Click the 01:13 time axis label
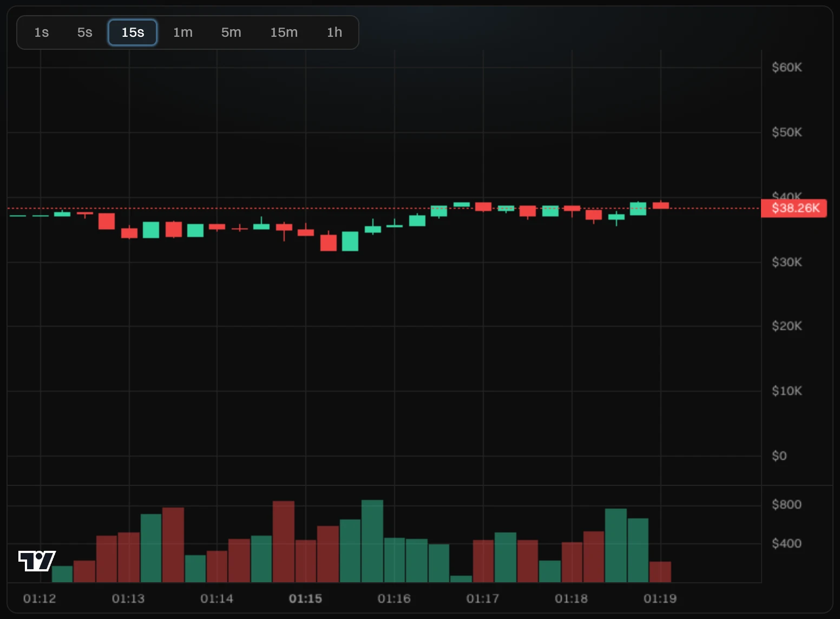Screen dimensions: 840x619 click(x=128, y=599)
